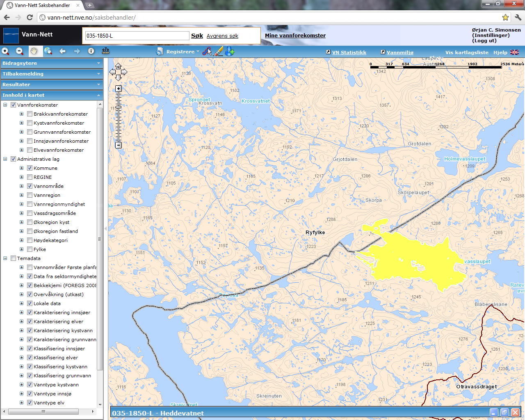This screenshot has height=420, width=525.
Task: Uncheck the Kommune layer
Action: (30, 168)
